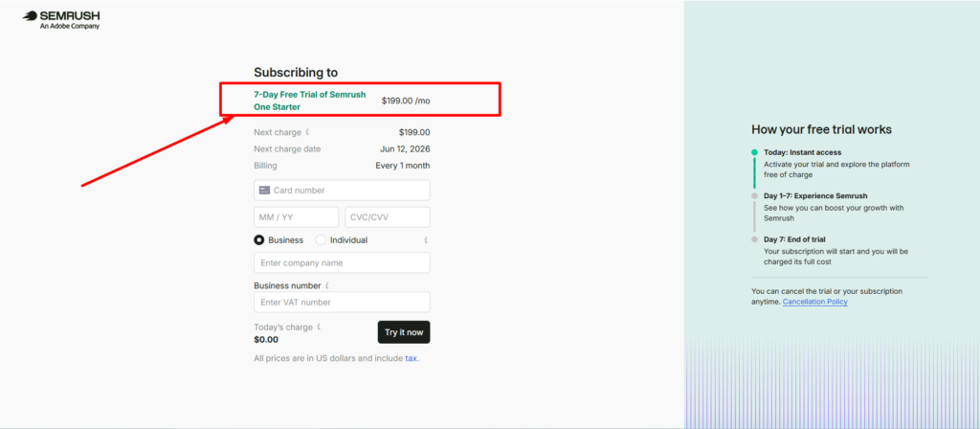Click the Today: Instant access step
Image resolution: width=980 pixels, height=429 pixels.
coord(803,152)
